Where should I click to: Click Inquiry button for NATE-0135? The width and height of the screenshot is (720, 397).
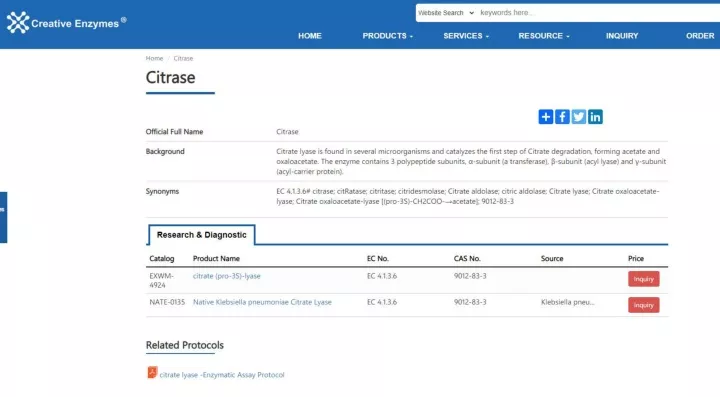(643, 305)
